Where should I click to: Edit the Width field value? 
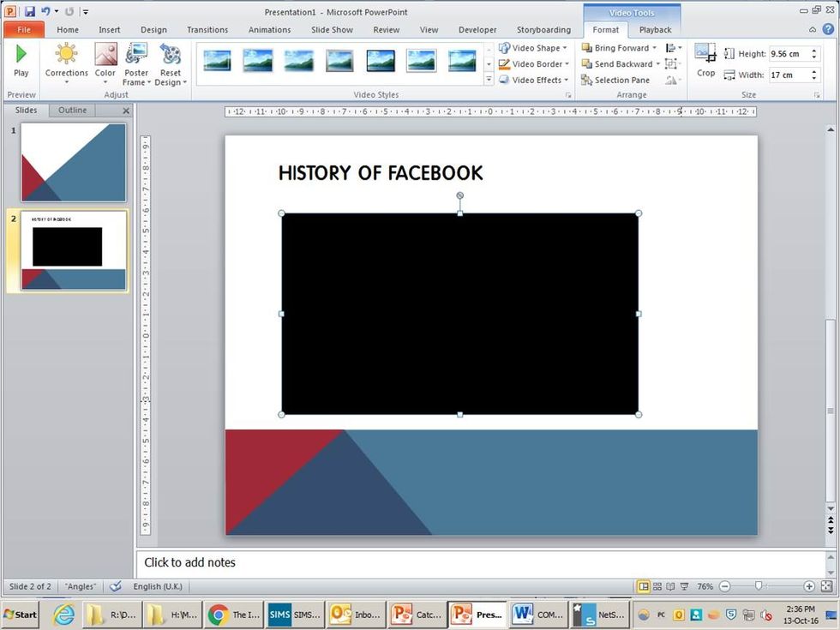(x=789, y=75)
